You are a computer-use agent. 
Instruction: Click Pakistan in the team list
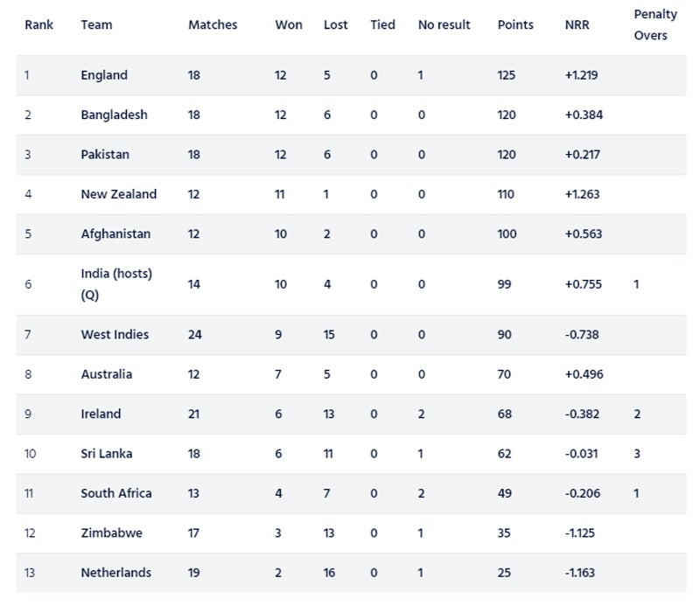(x=105, y=154)
